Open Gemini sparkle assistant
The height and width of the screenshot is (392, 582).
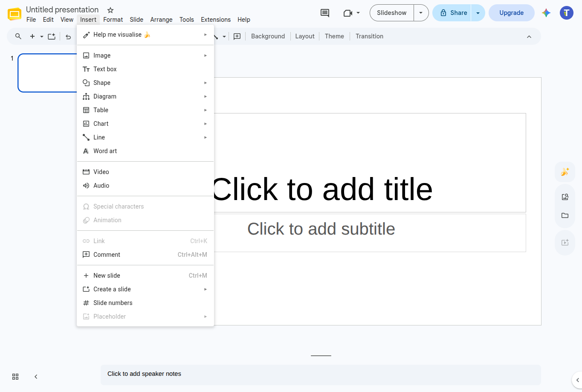click(x=546, y=13)
